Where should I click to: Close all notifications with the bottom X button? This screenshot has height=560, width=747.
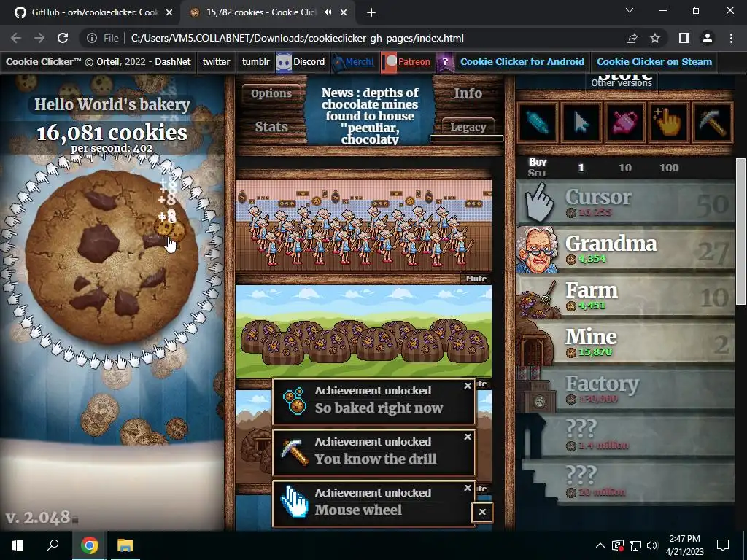482,513
